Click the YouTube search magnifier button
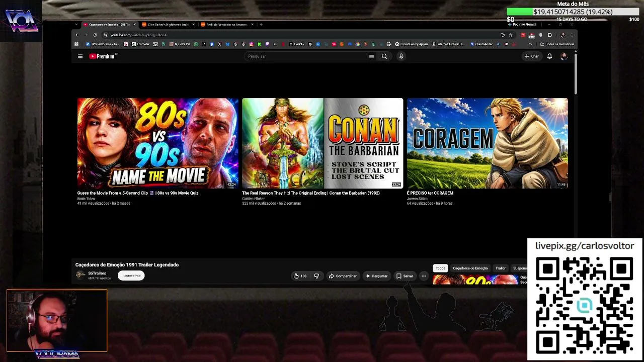Viewport: 644px width, 362px height. pyautogui.click(x=384, y=56)
